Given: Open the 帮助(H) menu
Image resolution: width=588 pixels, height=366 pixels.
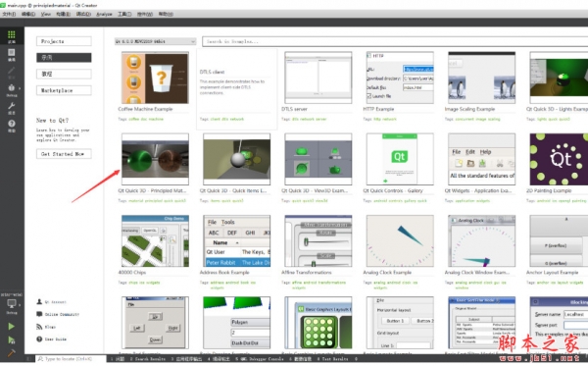Looking at the screenshot, I should (x=166, y=14).
